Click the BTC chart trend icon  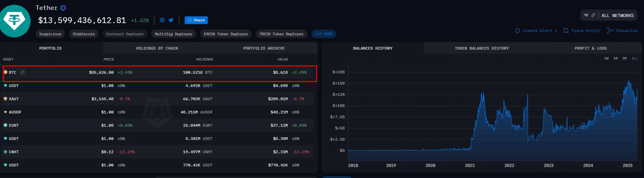pyautogui.click(x=22, y=72)
